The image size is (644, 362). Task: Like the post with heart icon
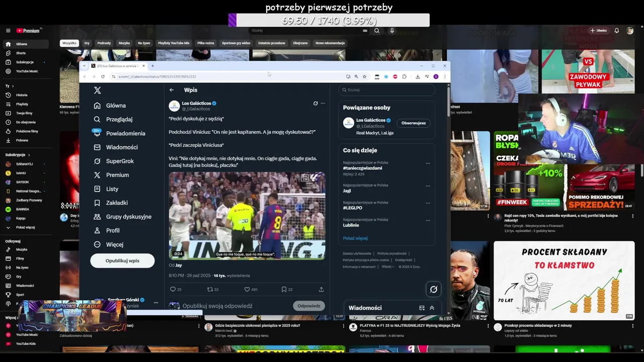coord(247,289)
